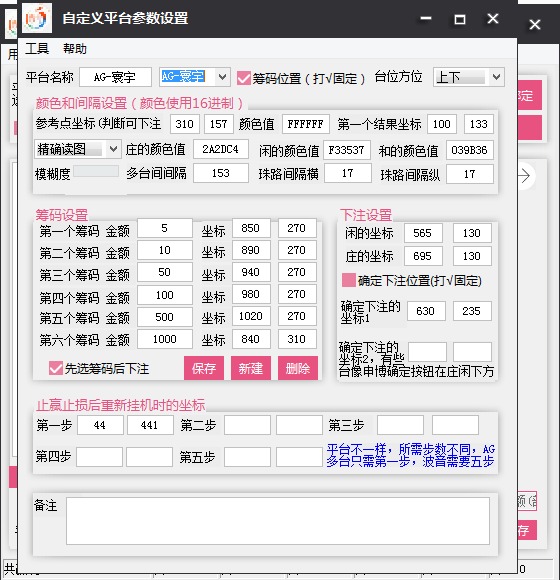Click the app logo icon in title bar

[37, 18]
